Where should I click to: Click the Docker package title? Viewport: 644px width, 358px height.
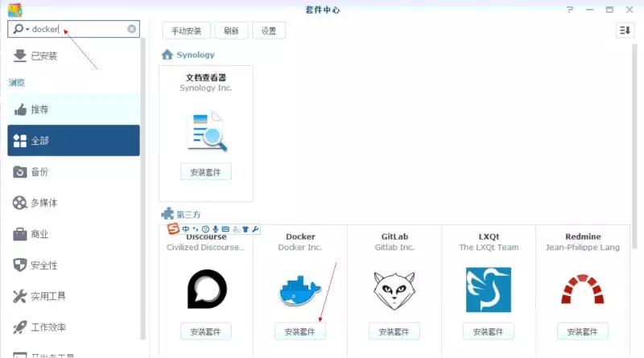click(x=300, y=237)
